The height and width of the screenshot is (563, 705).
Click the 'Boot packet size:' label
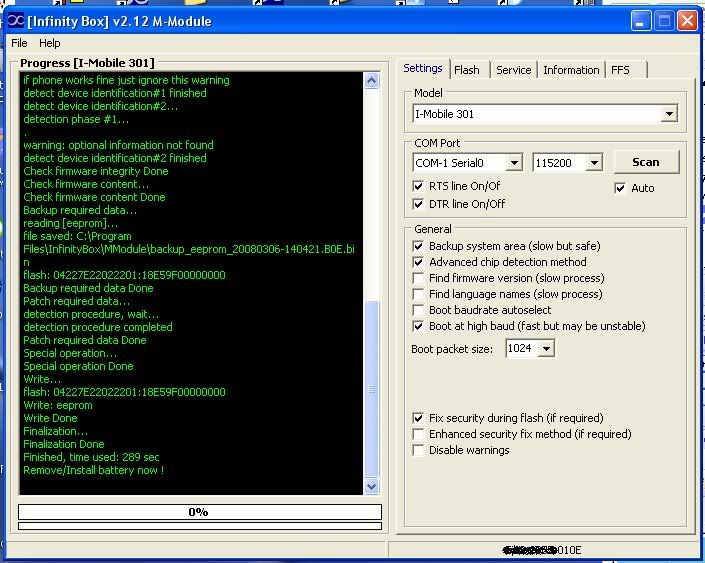452,349
